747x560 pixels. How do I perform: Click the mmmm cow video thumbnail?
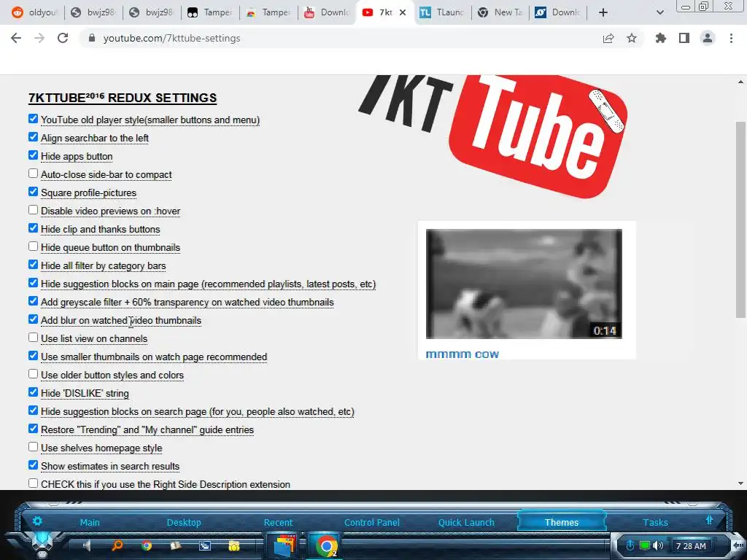click(x=524, y=284)
